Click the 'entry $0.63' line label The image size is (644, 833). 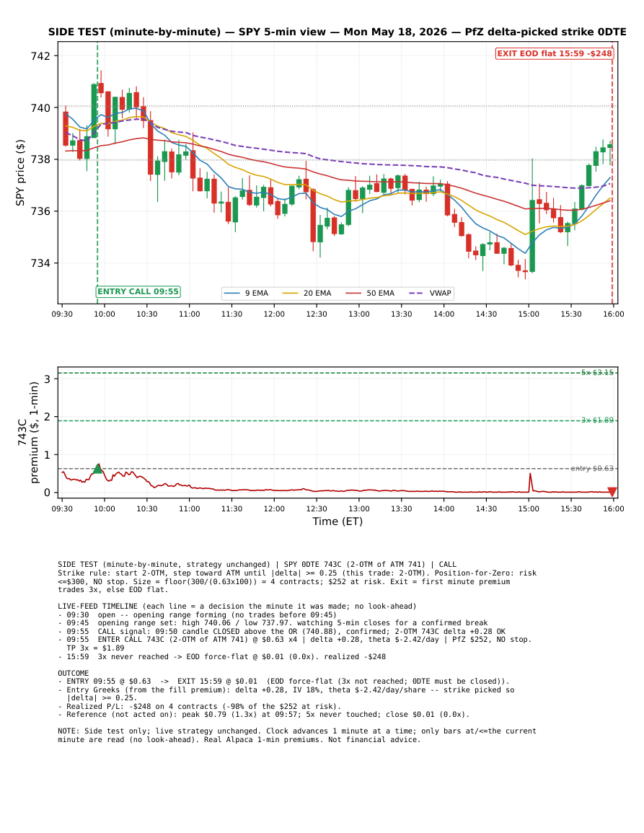click(x=592, y=469)
